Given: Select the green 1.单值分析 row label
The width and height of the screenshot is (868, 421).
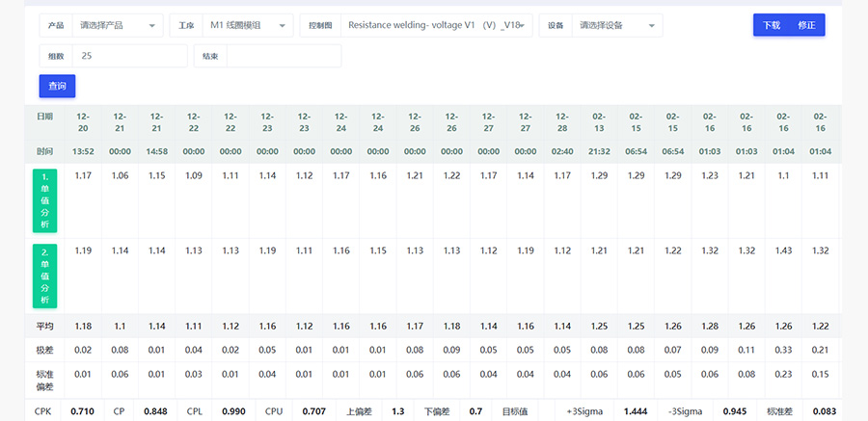Looking at the screenshot, I should 45,200.
